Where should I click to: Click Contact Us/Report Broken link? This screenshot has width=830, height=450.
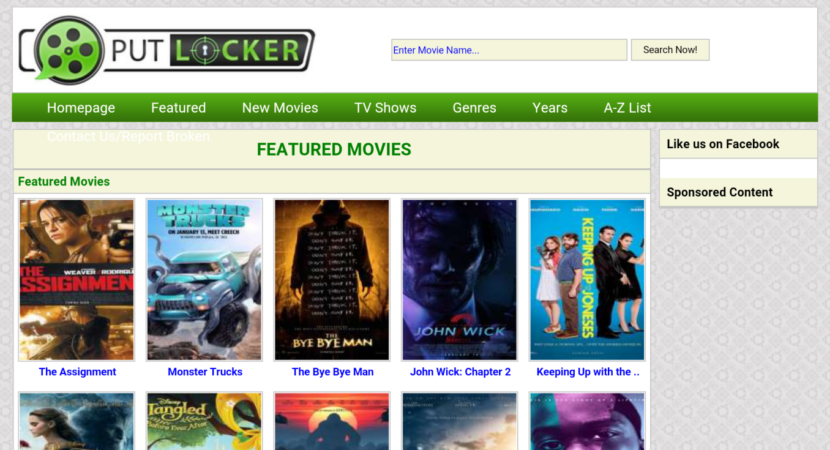click(128, 137)
